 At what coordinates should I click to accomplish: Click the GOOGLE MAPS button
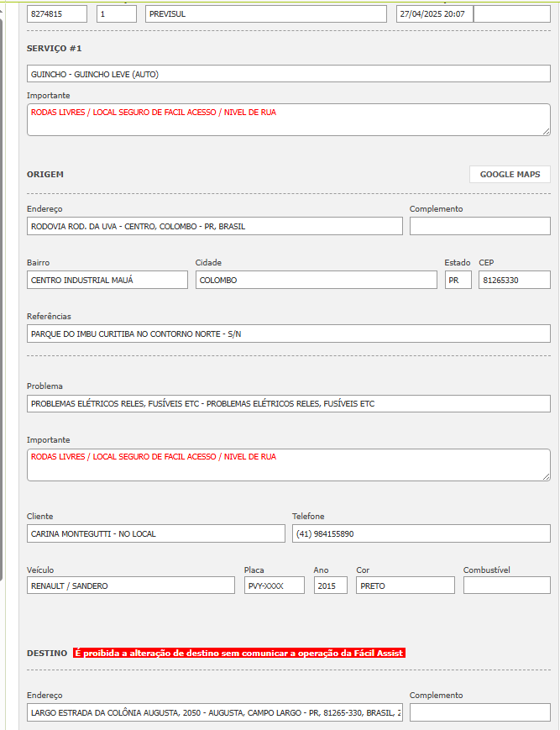click(510, 175)
